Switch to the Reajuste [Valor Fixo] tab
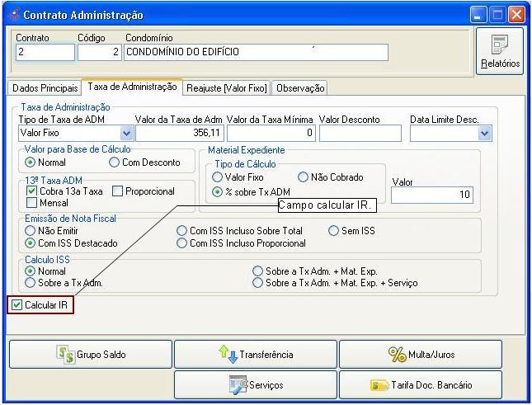The image size is (532, 405). point(227,87)
